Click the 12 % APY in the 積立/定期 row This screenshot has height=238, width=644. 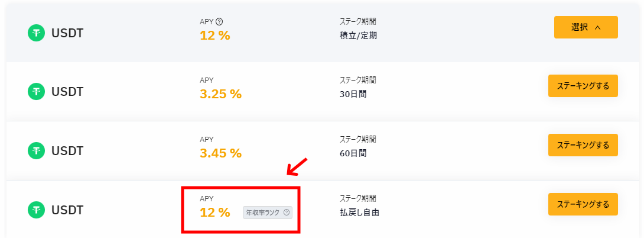215,36
